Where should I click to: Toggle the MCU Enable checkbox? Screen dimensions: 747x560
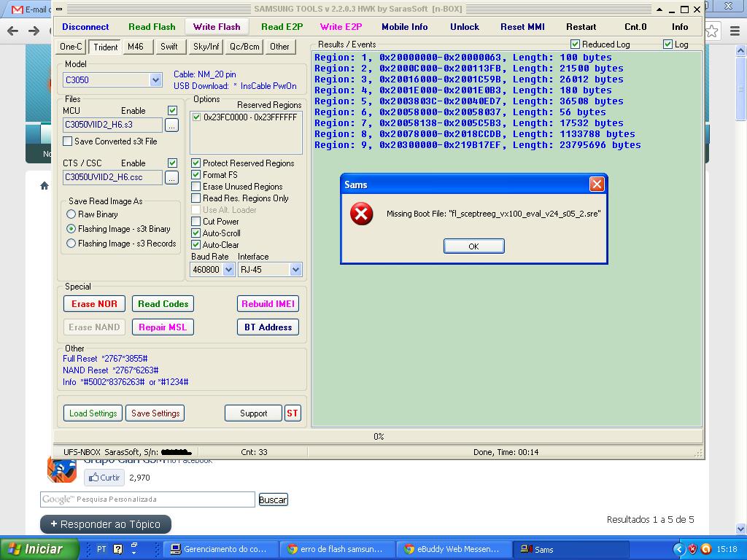pos(172,111)
